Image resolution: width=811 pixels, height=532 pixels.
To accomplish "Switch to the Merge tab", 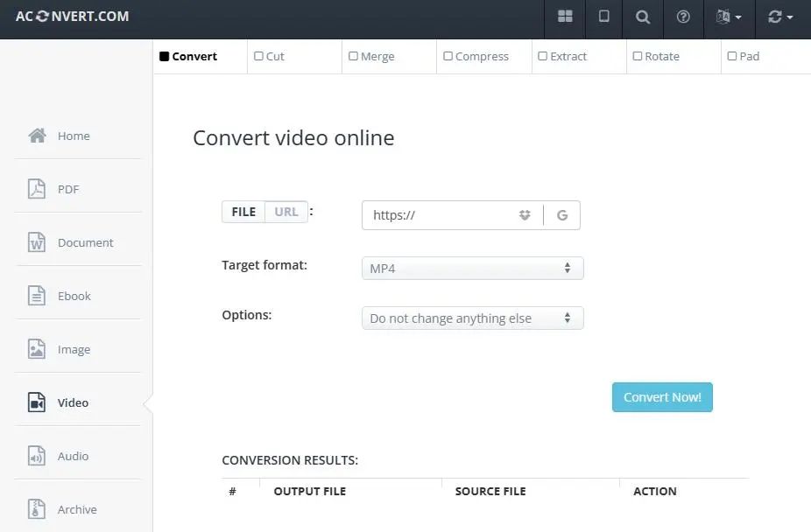I will coord(389,56).
